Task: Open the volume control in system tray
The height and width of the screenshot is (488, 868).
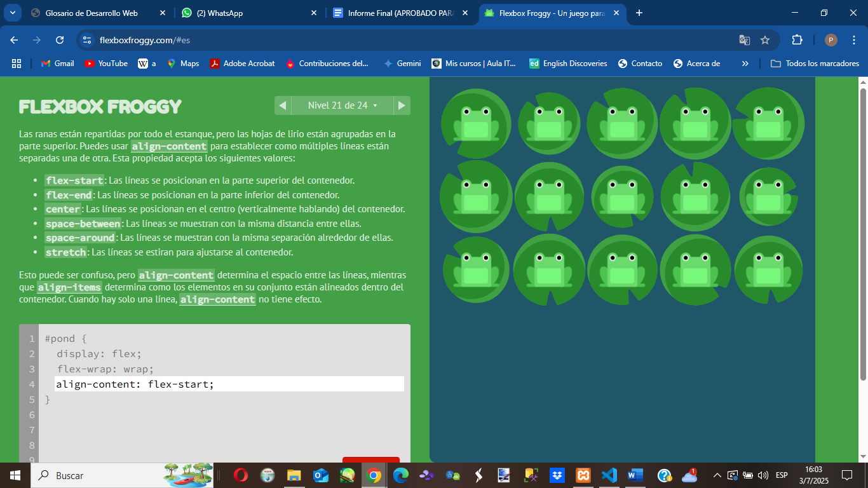Action: pos(763,475)
